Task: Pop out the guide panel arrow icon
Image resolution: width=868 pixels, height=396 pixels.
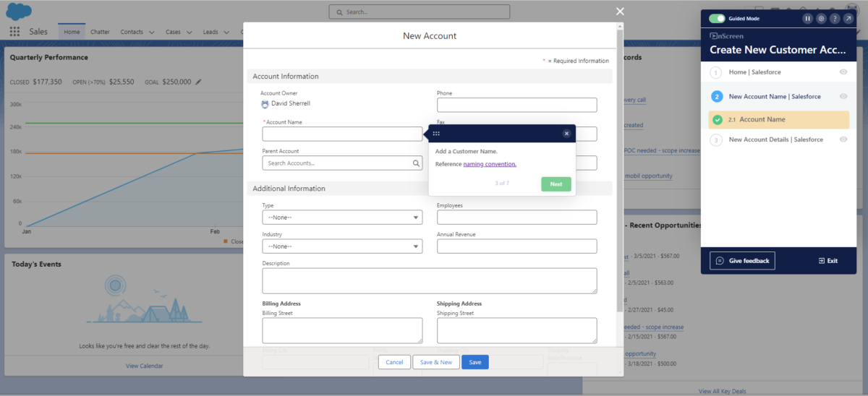Action: pos(848,18)
